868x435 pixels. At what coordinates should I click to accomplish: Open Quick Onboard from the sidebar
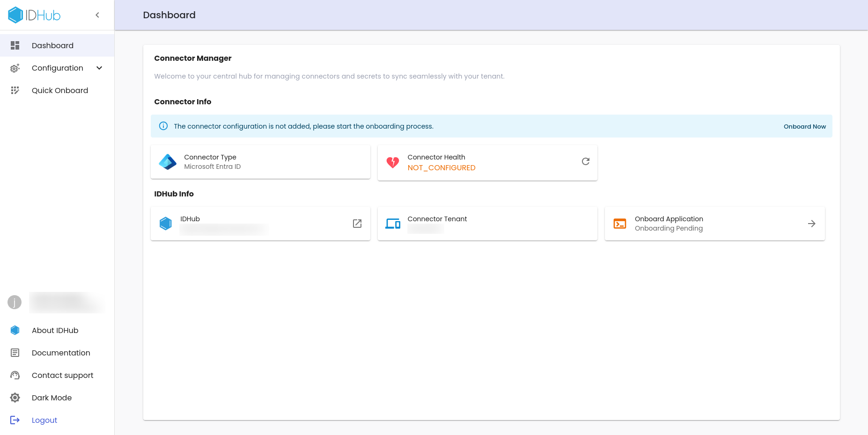pyautogui.click(x=59, y=90)
